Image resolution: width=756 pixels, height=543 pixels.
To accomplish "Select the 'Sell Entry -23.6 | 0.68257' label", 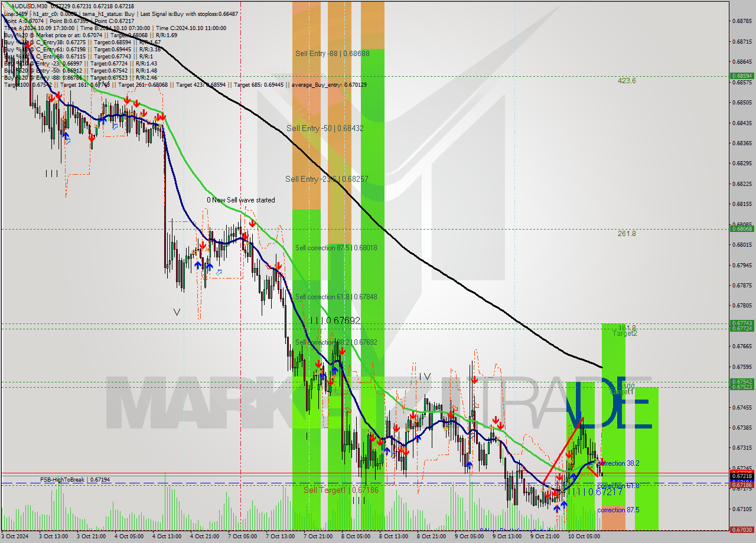I will point(327,179).
